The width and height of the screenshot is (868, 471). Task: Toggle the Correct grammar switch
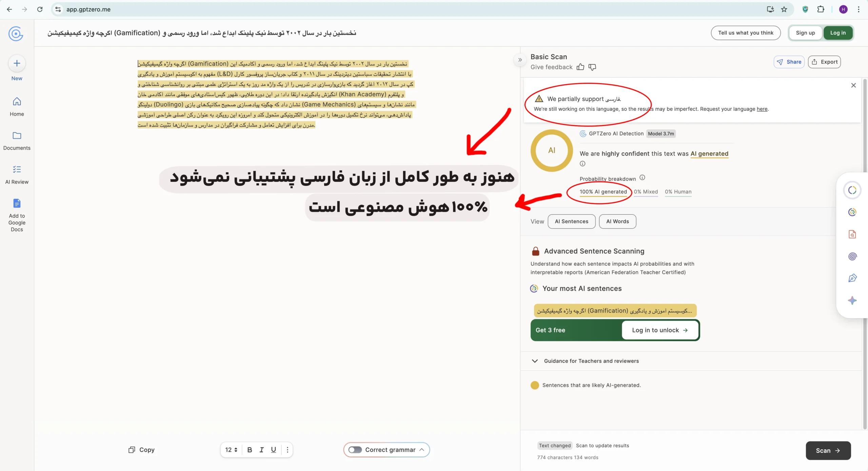355,450
